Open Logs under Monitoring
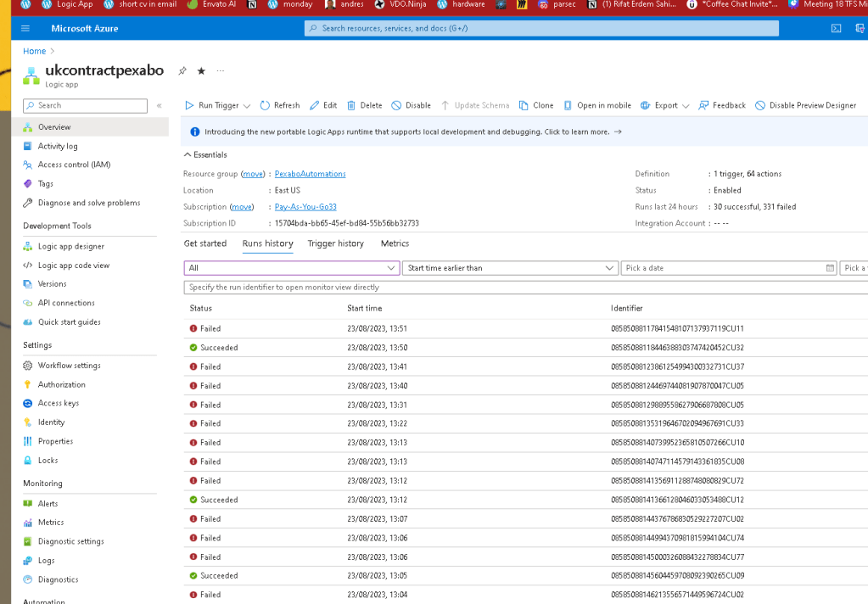The width and height of the screenshot is (868, 604). coord(46,560)
